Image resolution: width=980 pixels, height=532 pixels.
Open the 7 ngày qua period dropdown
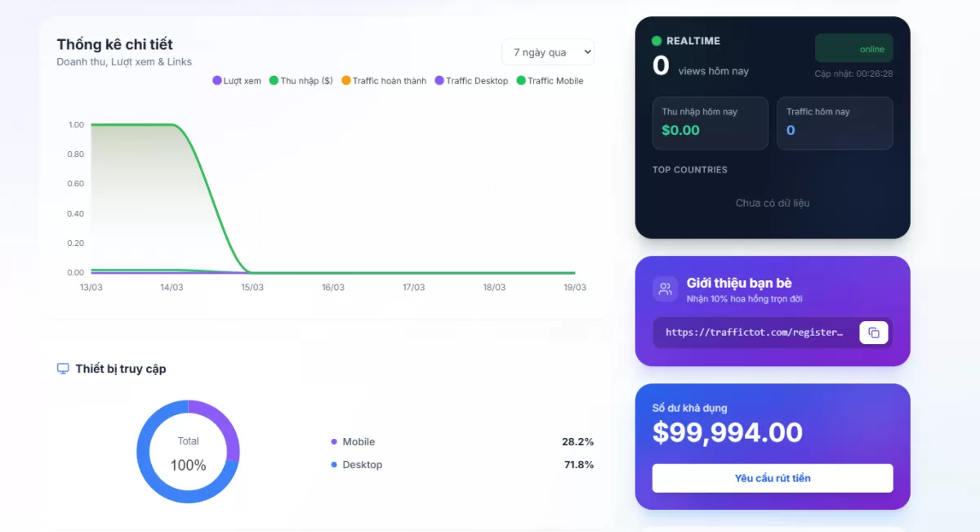click(548, 52)
